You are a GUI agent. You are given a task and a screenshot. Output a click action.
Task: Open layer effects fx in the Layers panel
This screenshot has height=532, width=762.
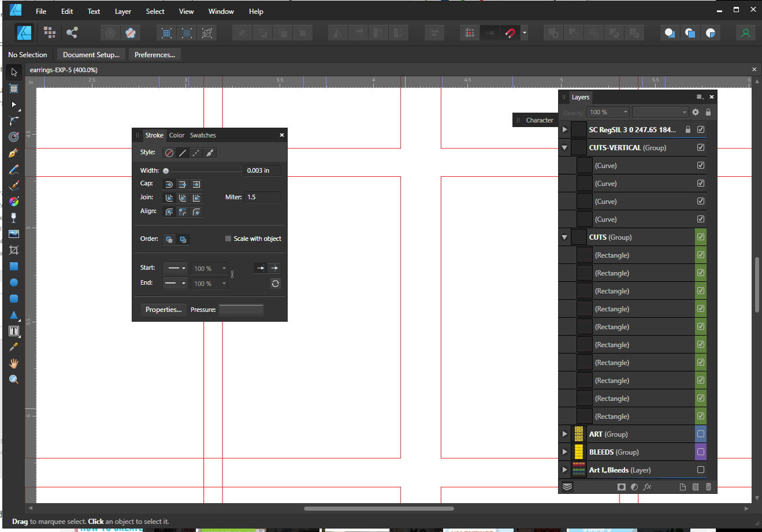click(x=647, y=487)
